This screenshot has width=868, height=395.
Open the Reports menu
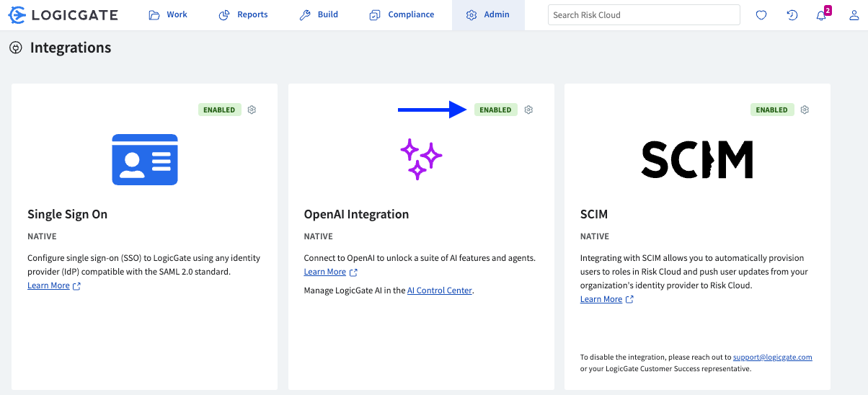(243, 14)
